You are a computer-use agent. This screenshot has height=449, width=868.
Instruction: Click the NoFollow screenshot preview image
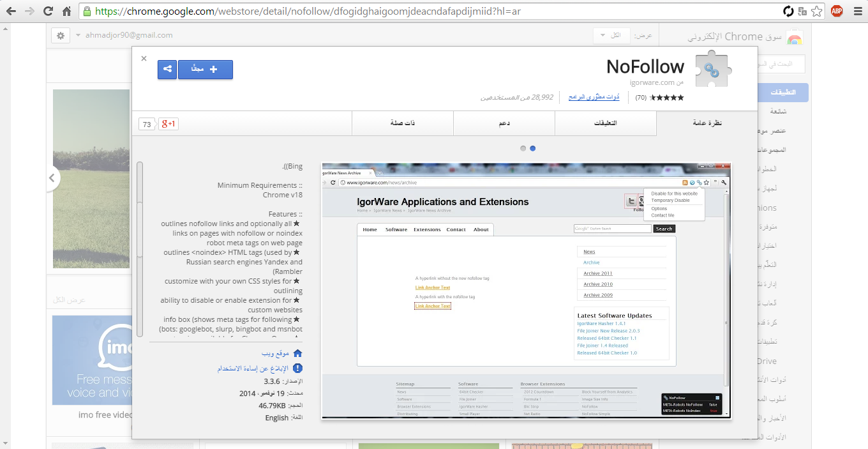point(527,291)
